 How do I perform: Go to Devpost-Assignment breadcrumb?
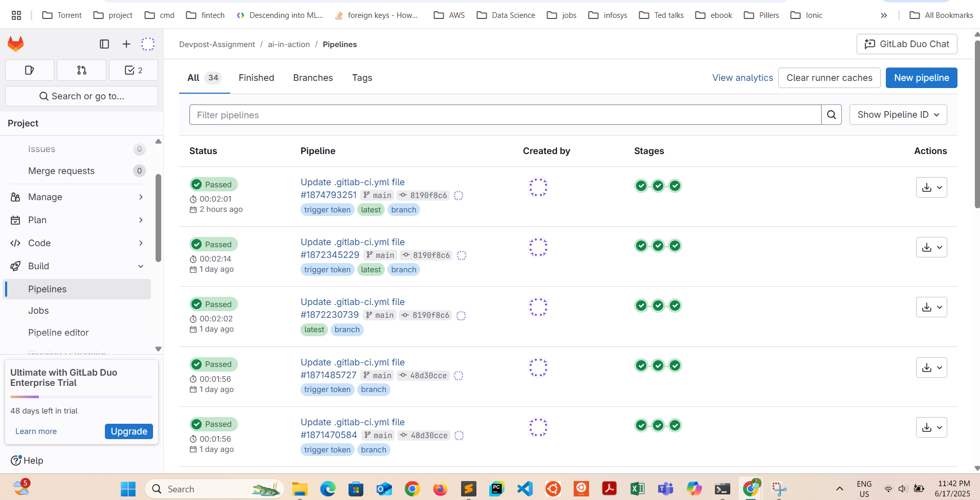217,45
